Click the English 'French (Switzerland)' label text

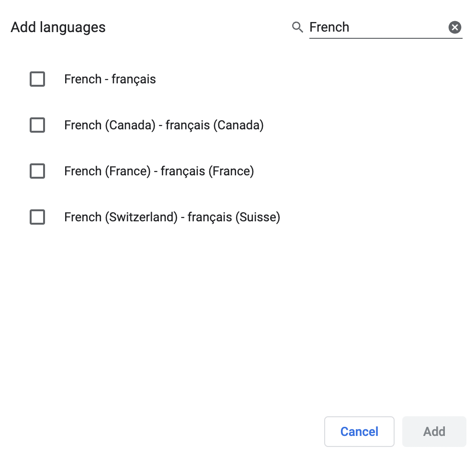tap(121, 217)
